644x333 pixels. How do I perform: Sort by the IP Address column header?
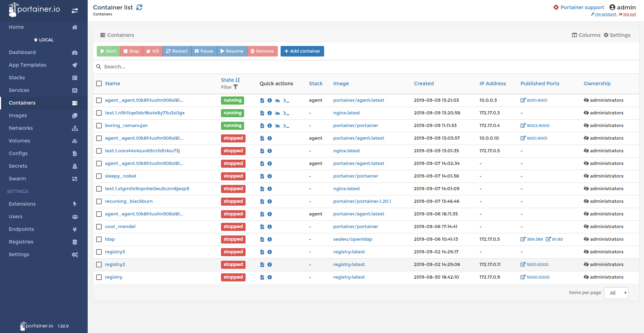coord(492,84)
